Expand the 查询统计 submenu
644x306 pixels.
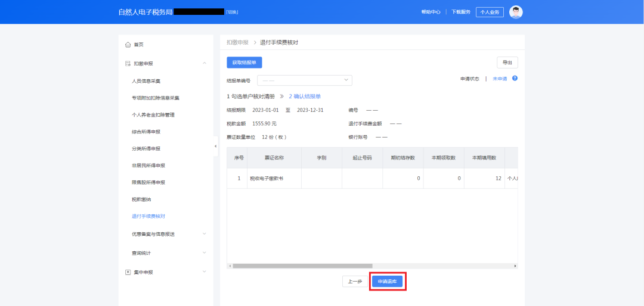click(205, 253)
